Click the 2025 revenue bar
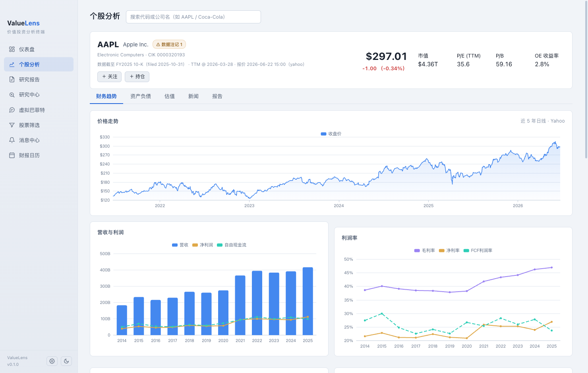The height and width of the screenshot is (373, 588). coord(308,301)
